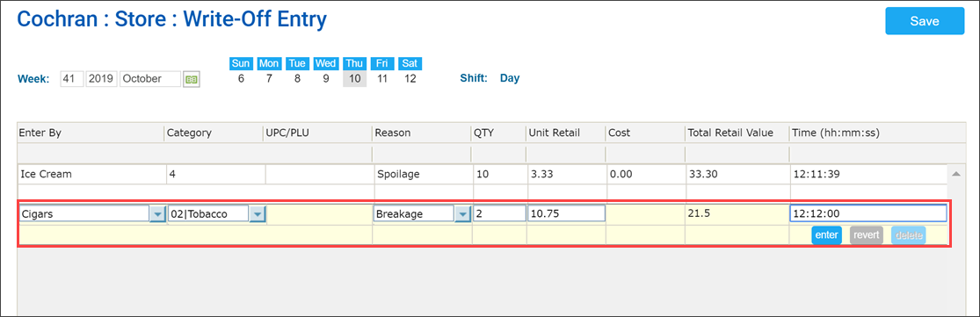Click the Day shift link
The width and height of the screenshot is (980, 317).
pyautogui.click(x=510, y=79)
